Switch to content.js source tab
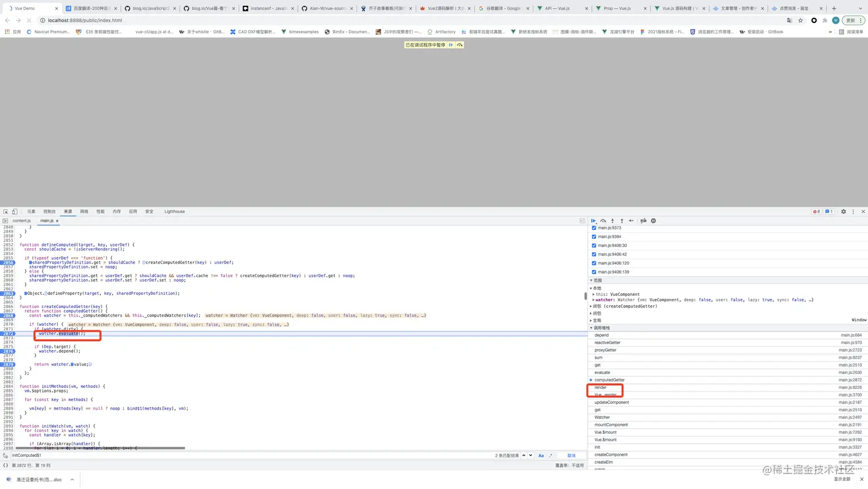This screenshot has width=868, height=489. point(22,221)
